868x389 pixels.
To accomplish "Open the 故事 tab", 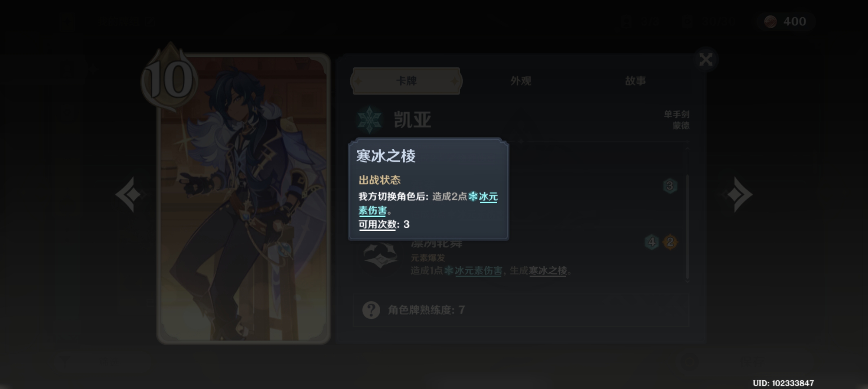I will coord(635,81).
